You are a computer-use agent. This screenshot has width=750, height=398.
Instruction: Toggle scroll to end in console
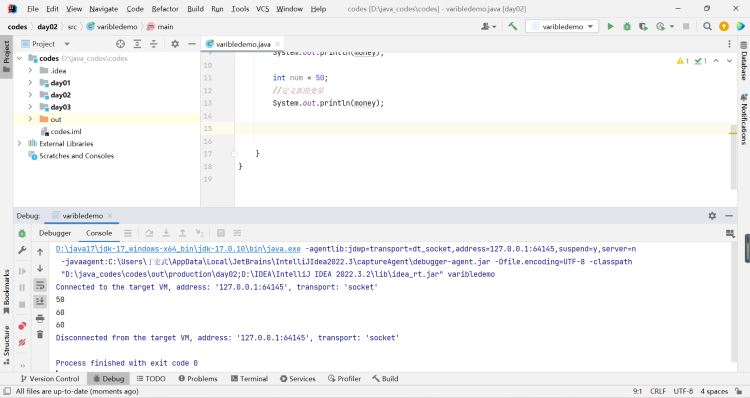coord(40,301)
